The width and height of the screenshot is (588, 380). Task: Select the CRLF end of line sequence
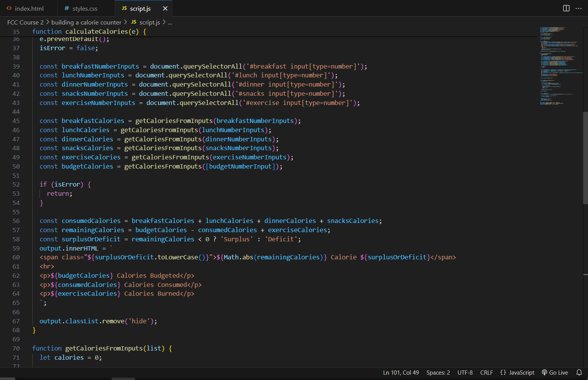click(x=486, y=372)
